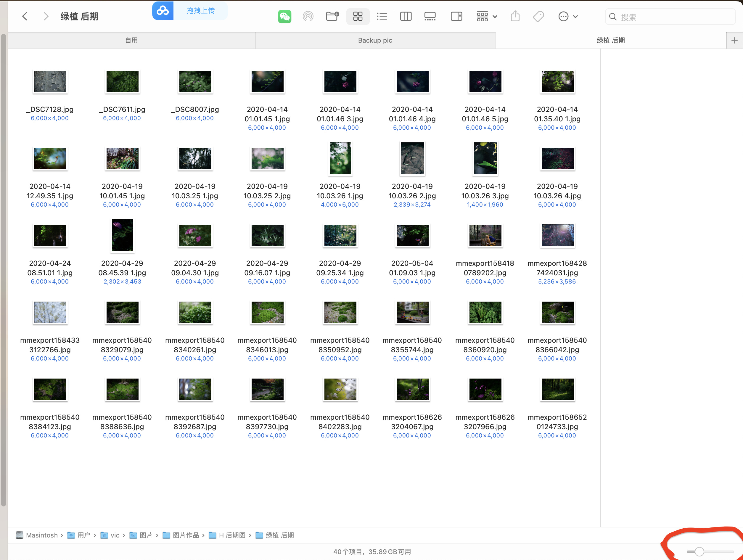Switch to the 自用 tab
The width and height of the screenshot is (743, 560).
coord(131,40)
